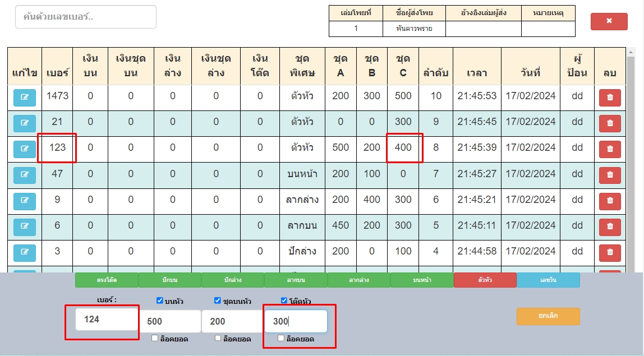Uncheck the บนหัว checkbox

160,300
